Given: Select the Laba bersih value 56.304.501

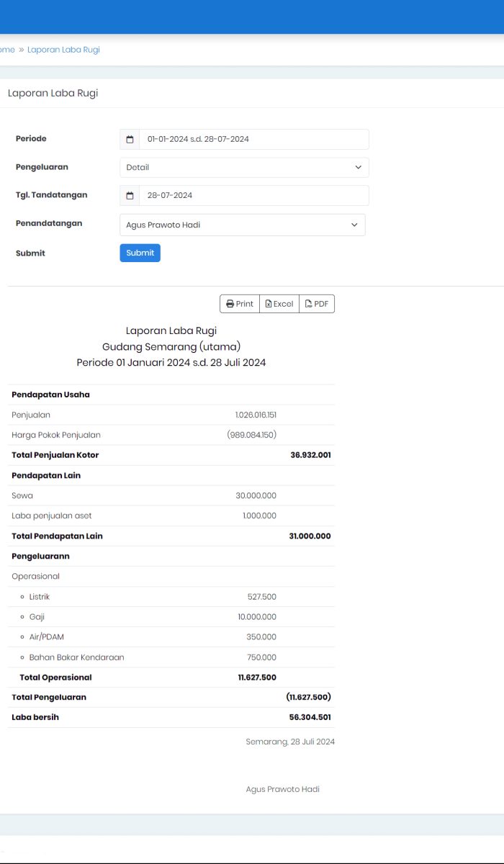Looking at the screenshot, I should (310, 717).
